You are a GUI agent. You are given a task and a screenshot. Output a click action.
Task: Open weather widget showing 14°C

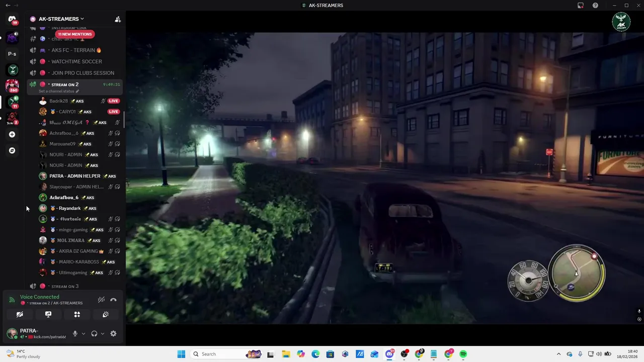[x=22, y=354]
